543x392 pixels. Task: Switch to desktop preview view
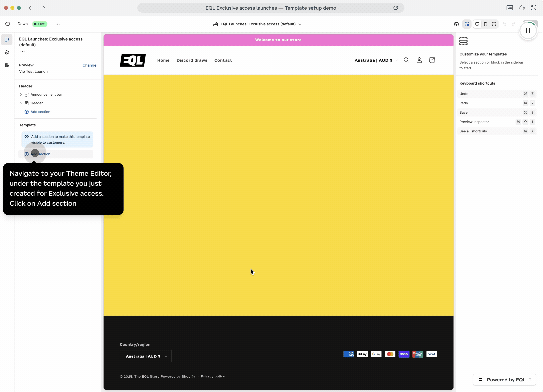pyautogui.click(x=477, y=24)
